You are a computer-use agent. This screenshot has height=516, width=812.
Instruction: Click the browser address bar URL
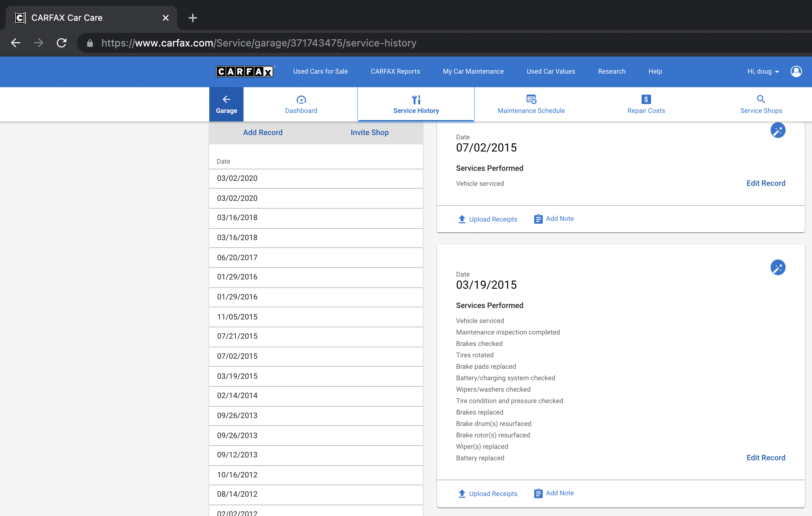tap(259, 43)
